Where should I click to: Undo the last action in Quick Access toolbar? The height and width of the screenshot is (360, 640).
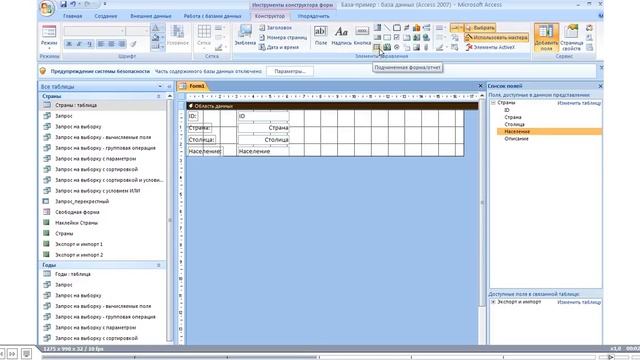[x=73, y=4]
